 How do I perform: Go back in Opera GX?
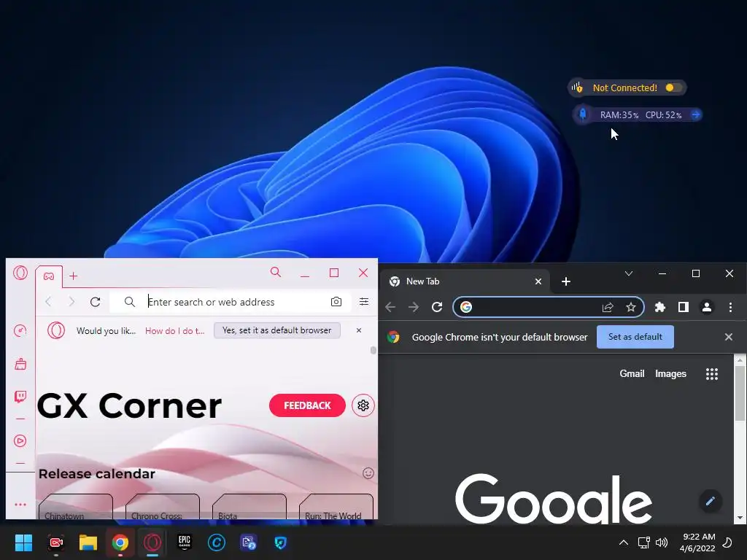48,302
